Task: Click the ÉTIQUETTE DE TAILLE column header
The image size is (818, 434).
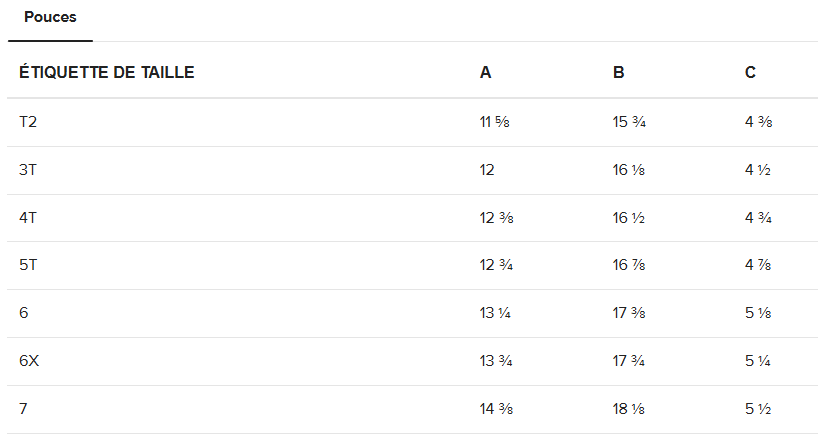Action: [x=106, y=72]
